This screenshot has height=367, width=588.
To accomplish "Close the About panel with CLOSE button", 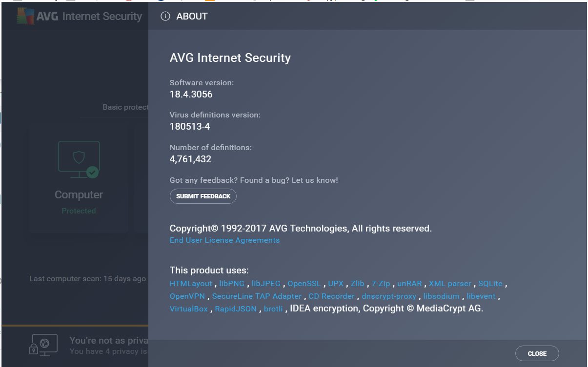I will pos(537,353).
